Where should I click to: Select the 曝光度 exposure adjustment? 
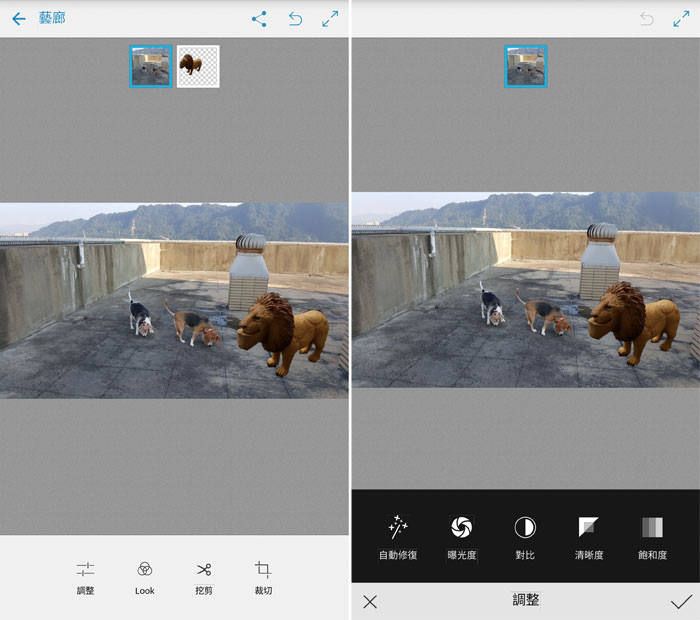coord(462,537)
